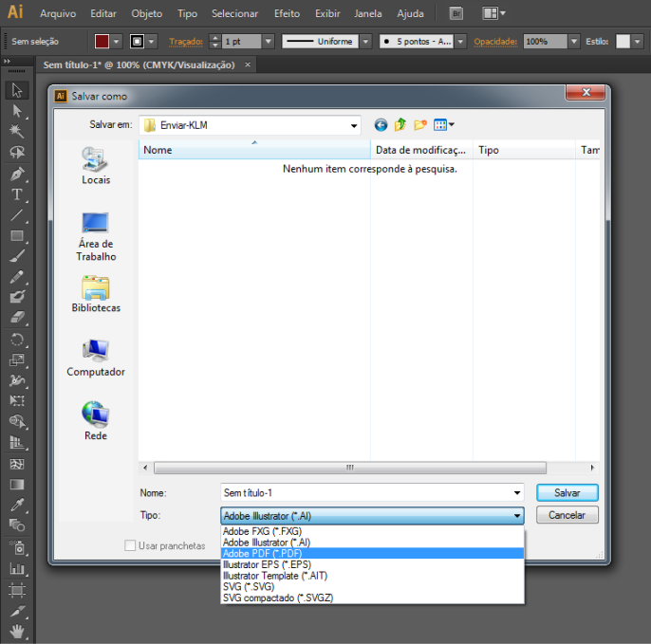Select the Mesh tool
Viewport: 651px width, 644px height.
17,464
